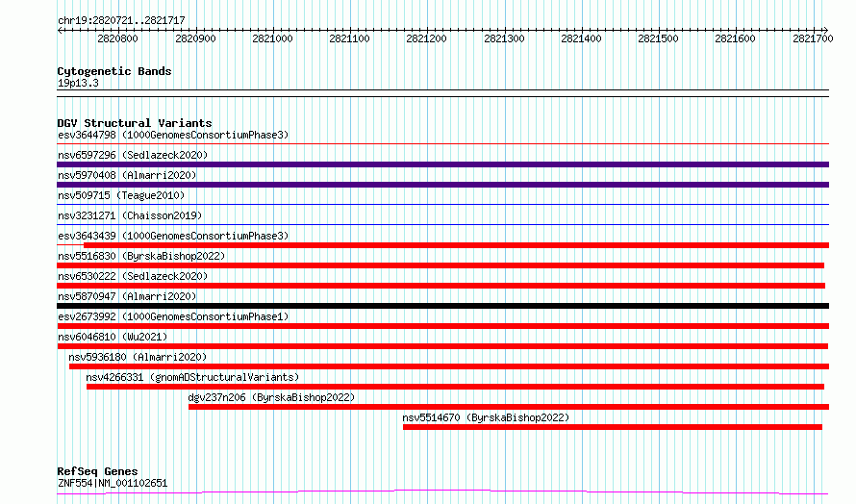
Task: Click ruler position 2821000
Action: (x=272, y=38)
